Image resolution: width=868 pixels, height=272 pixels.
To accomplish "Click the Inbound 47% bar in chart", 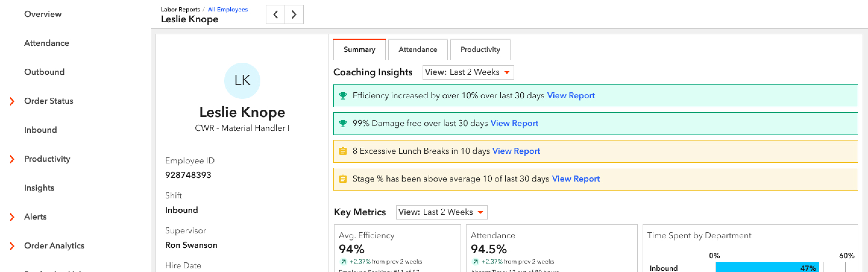I will click(766, 267).
